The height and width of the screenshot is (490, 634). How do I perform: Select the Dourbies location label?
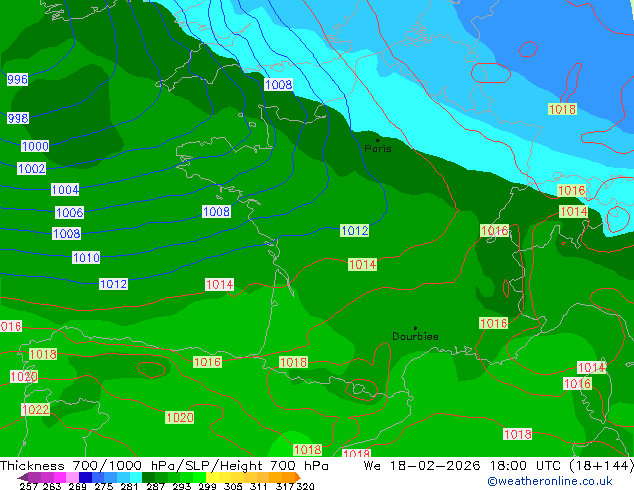click(415, 336)
